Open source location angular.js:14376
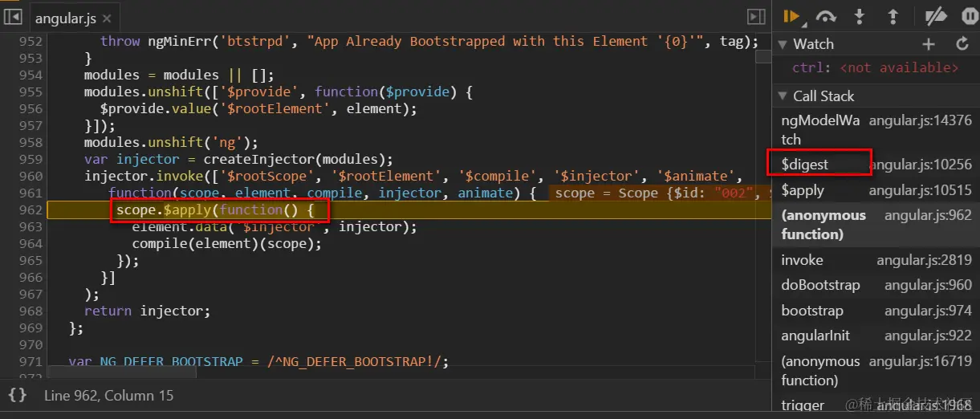 pos(920,120)
